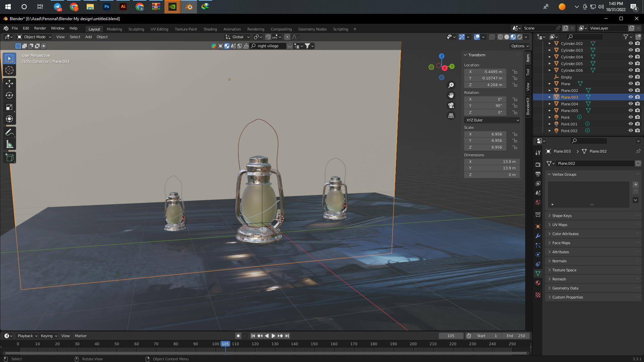The width and height of the screenshot is (644, 362).
Task: Toggle the Location X lock icon
Action: [514, 72]
